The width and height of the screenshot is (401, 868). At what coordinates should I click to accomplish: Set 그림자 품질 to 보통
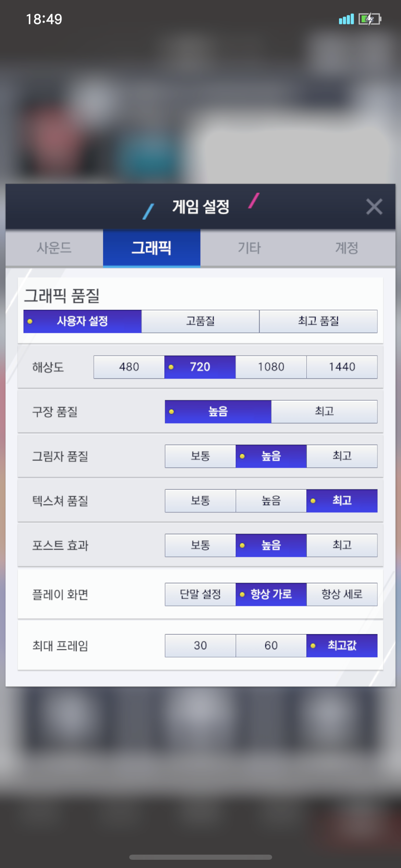tap(200, 456)
